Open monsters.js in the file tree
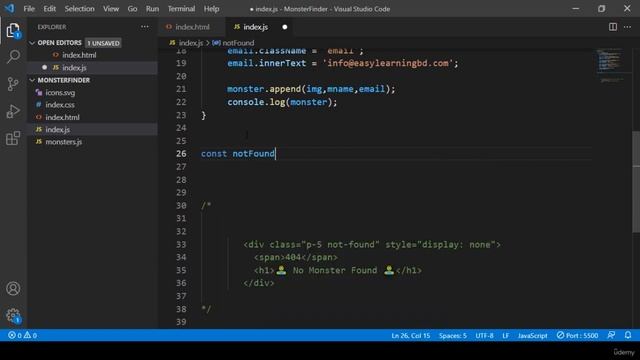Screen dimensions: 640x360 (64, 142)
